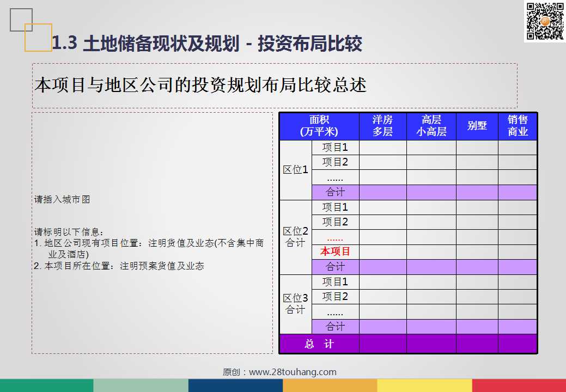Click the orange square logo decoration
The image size is (566, 392).
click(x=38, y=38)
